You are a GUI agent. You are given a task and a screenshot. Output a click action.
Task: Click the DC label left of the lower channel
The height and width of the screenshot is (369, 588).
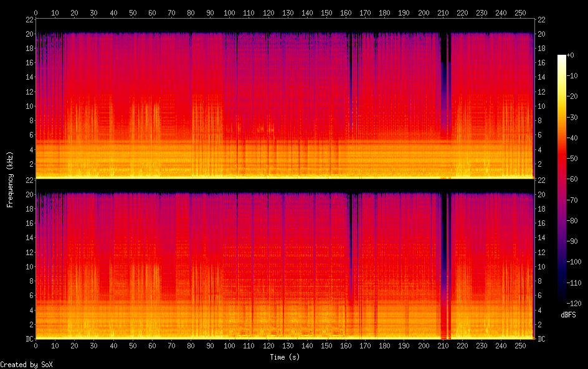[27, 339]
